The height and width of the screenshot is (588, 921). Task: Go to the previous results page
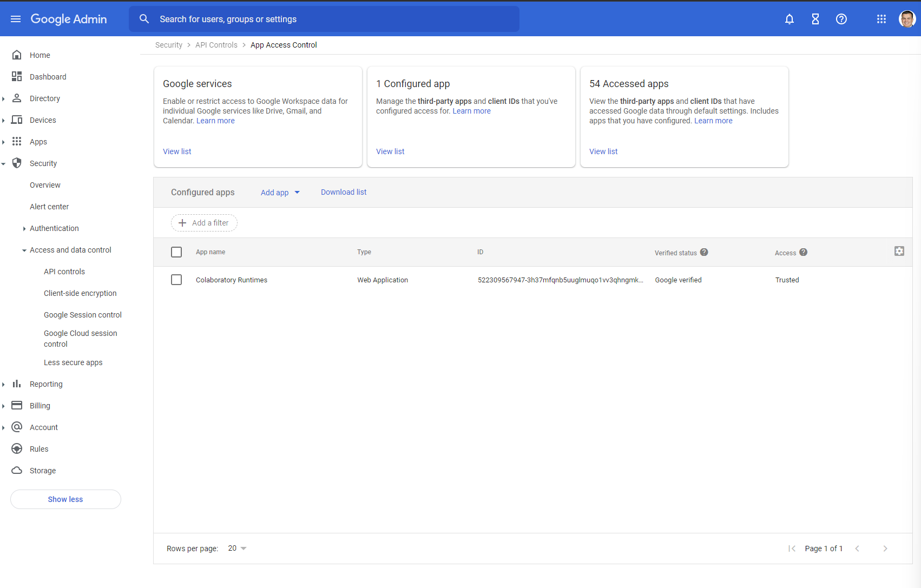click(857, 549)
